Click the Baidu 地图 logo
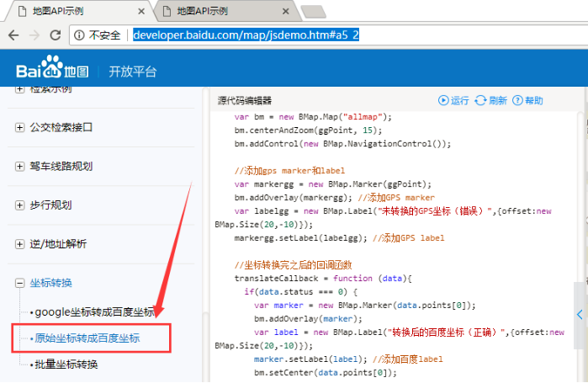Screen dimensions: 588x383 (x=53, y=71)
